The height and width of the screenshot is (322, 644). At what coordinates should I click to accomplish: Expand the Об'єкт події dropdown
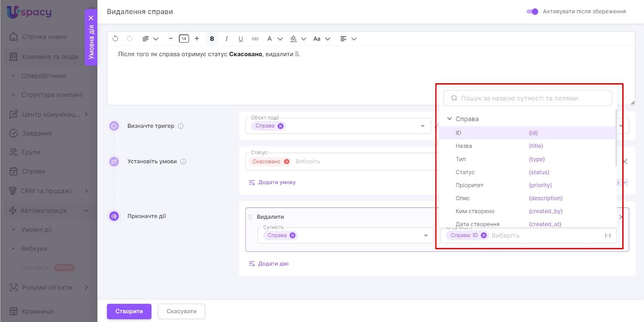423,126
